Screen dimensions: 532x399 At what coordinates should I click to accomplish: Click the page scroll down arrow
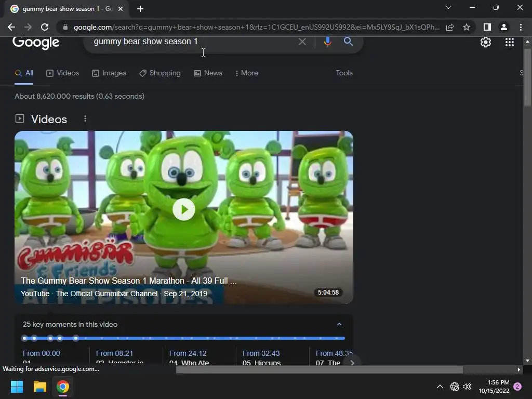[x=527, y=361]
